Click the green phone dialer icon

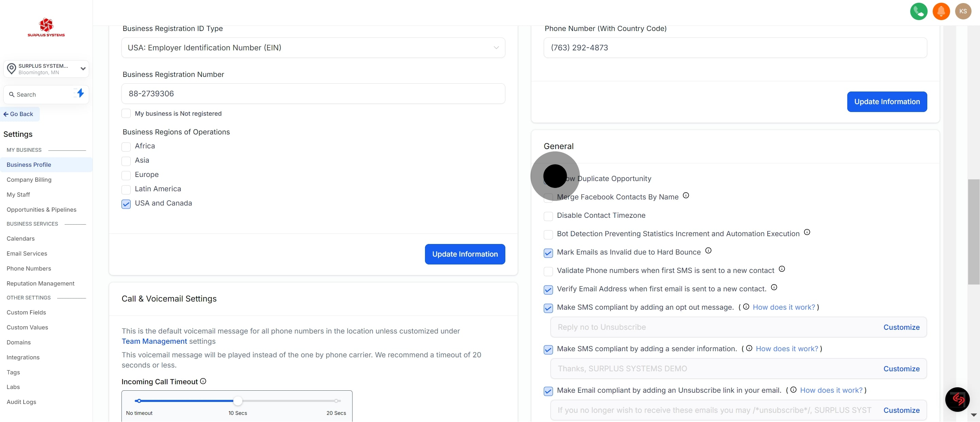[918, 12]
